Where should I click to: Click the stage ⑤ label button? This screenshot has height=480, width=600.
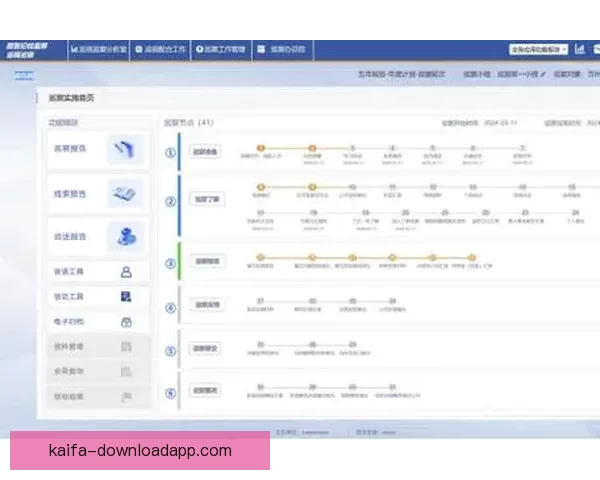pos(205,349)
